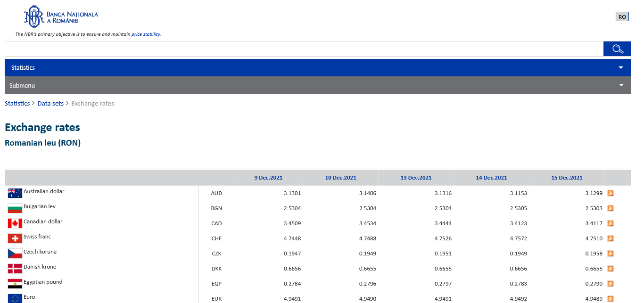Click the Euro flag icon
The width and height of the screenshot is (644, 303).
15,298
